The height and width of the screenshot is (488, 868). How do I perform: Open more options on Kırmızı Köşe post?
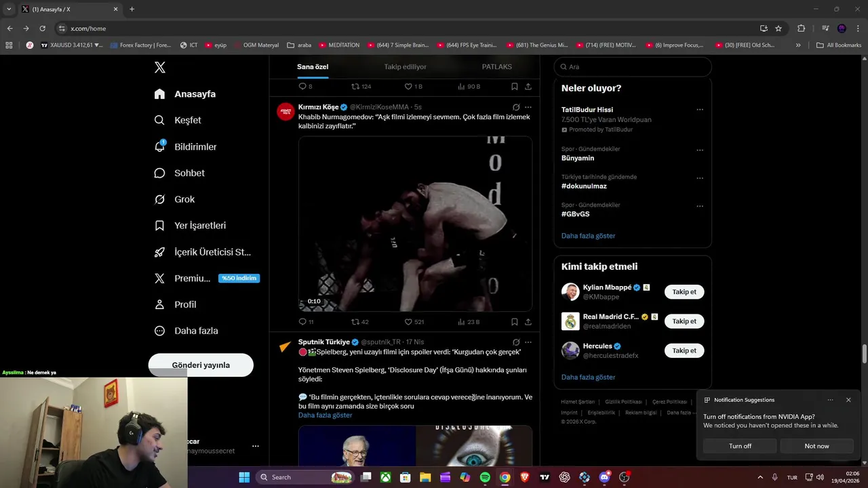[528, 107]
